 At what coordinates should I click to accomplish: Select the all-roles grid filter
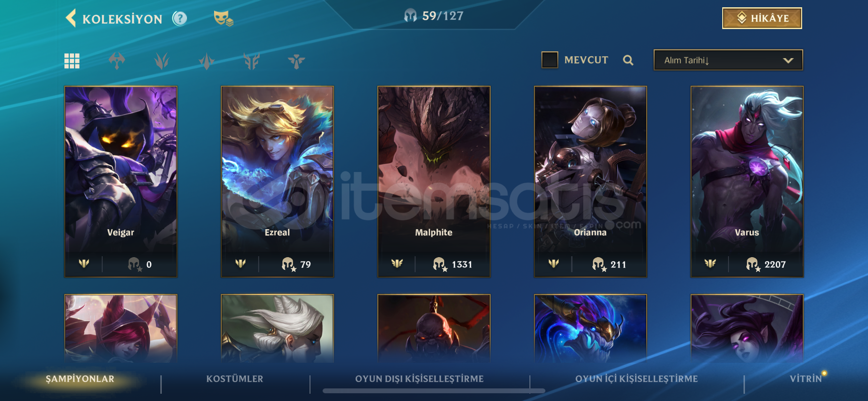click(72, 61)
